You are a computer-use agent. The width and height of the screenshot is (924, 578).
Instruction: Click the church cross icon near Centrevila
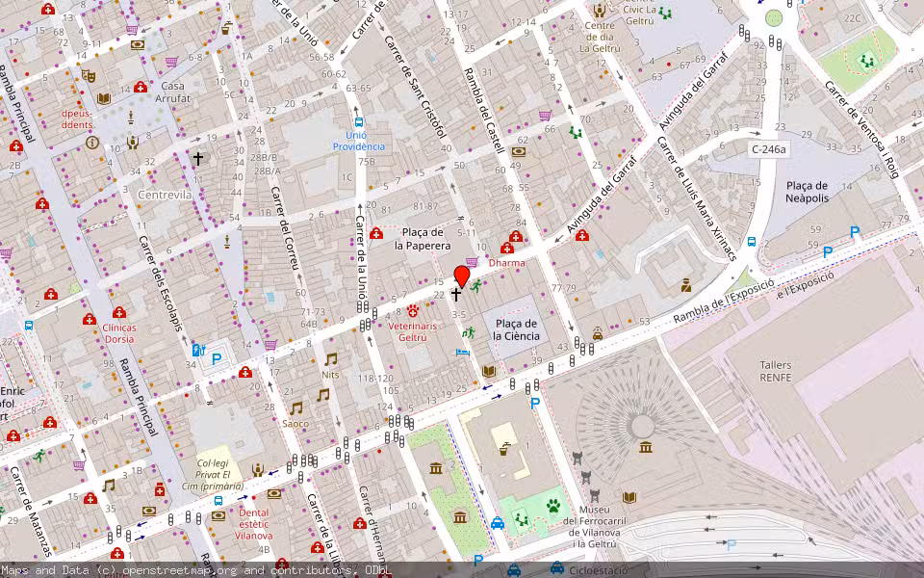point(198,159)
